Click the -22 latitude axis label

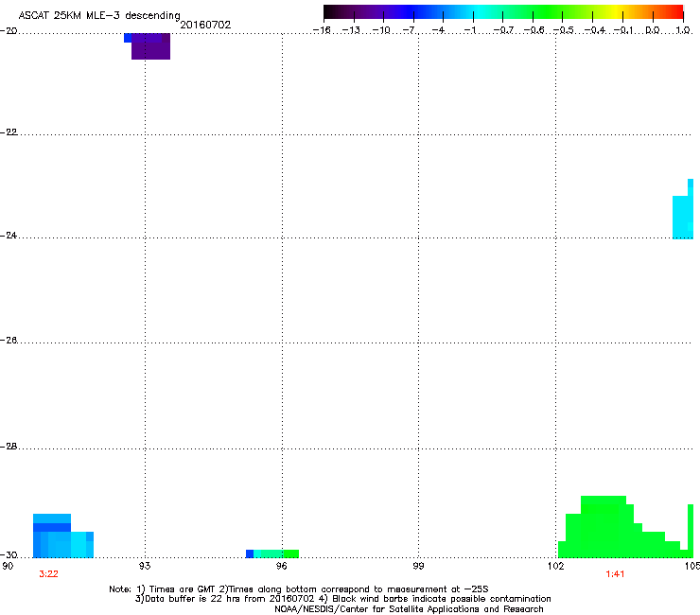click(x=9, y=132)
